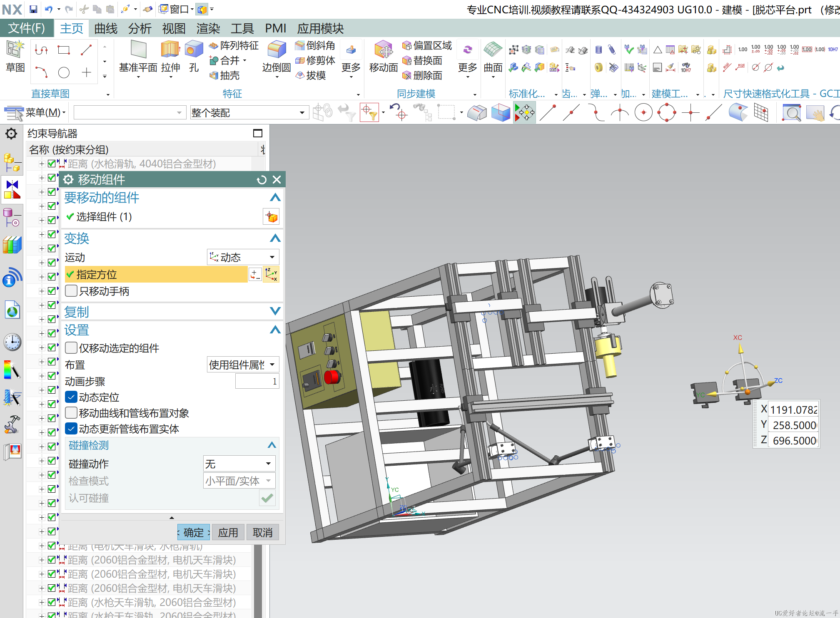The width and height of the screenshot is (840, 618).
Task: Click the 确定 button
Action: coord(193,532)
